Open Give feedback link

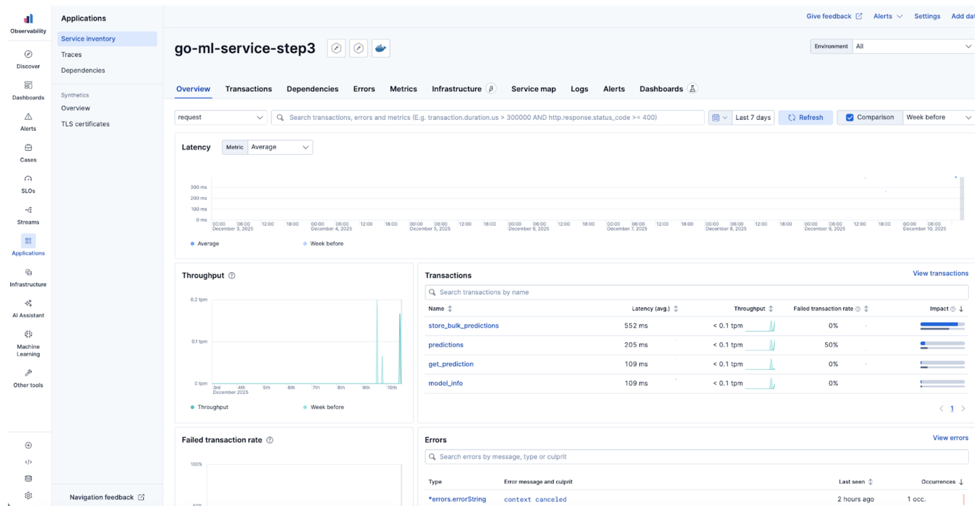coord(834,16)
